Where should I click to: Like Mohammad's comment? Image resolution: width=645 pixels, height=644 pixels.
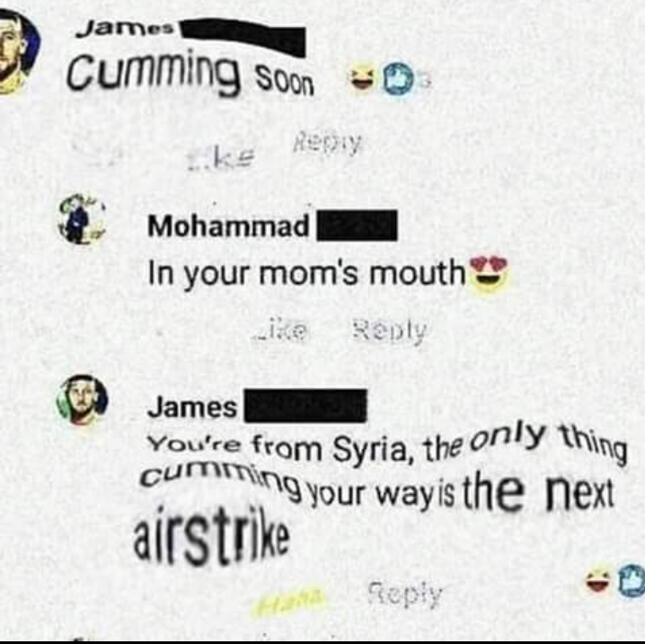[x=280, y=331]
